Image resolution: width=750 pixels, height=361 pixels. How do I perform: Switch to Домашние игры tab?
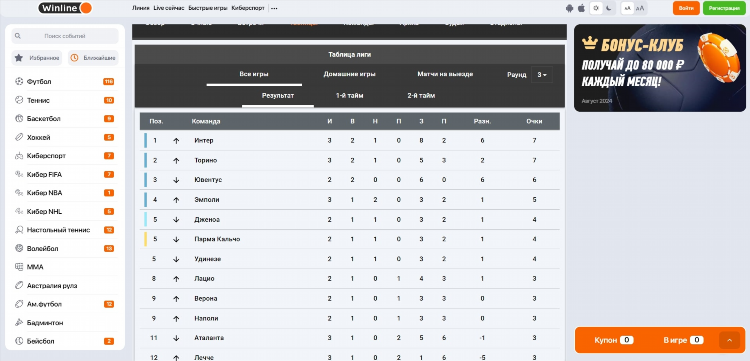coord(349,74)
